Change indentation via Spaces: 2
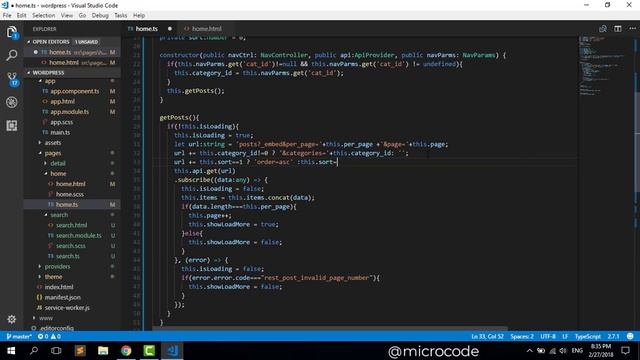 [522, 336]
